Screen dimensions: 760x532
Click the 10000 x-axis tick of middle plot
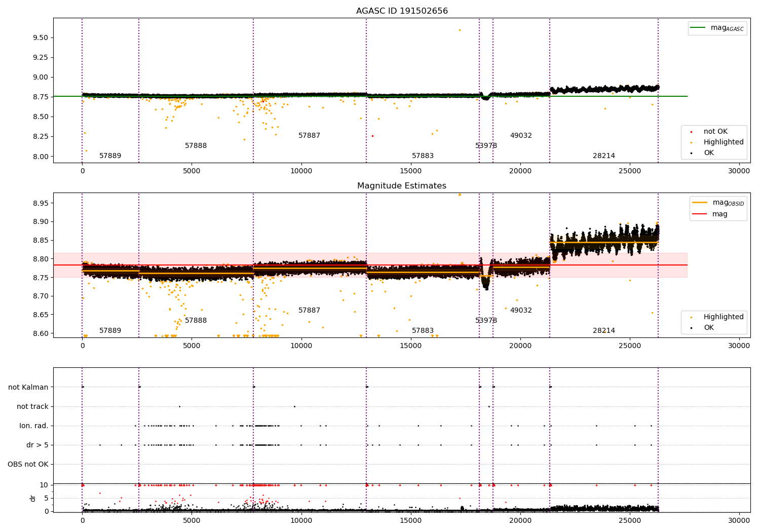301,346
